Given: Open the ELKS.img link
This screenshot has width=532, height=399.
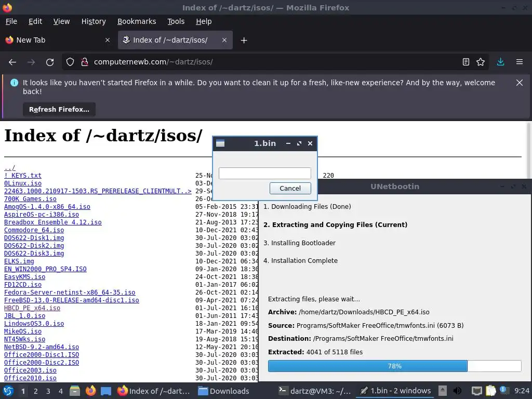Looking at the screenshot, I should (19, 261).
